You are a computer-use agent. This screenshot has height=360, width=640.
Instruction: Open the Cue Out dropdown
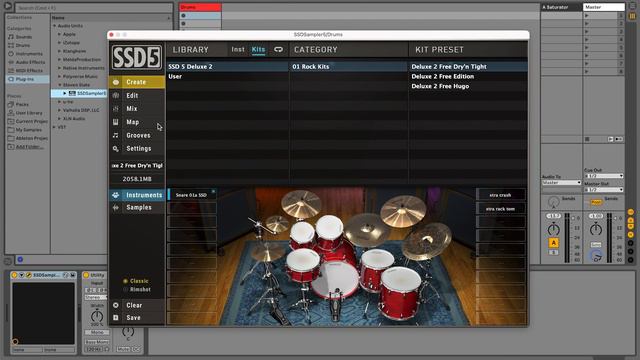coord(604,176)
